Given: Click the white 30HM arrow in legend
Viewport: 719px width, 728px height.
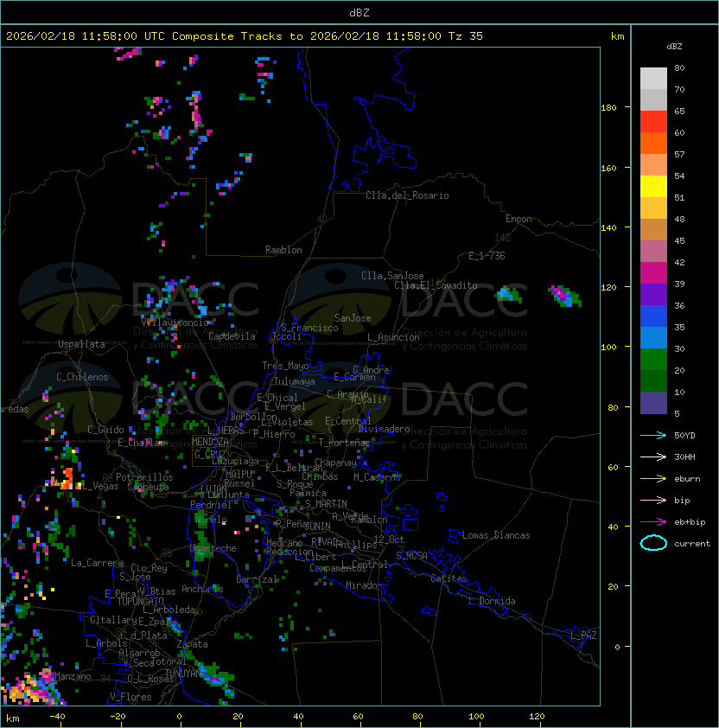Looking at the screenshot, I should 653,457.
